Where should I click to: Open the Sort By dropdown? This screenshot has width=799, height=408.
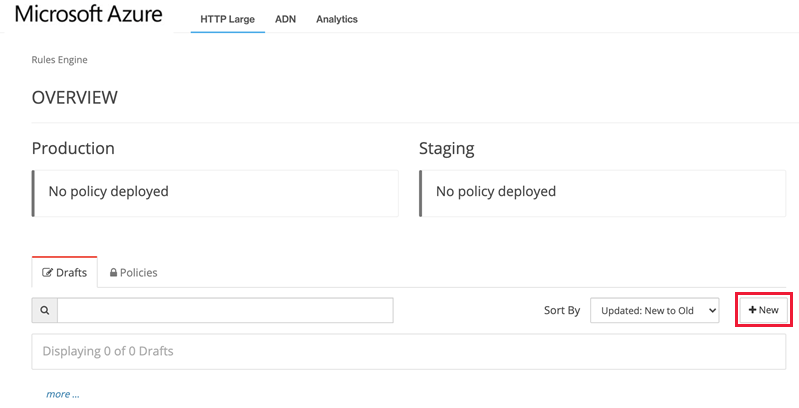point(655,310)
